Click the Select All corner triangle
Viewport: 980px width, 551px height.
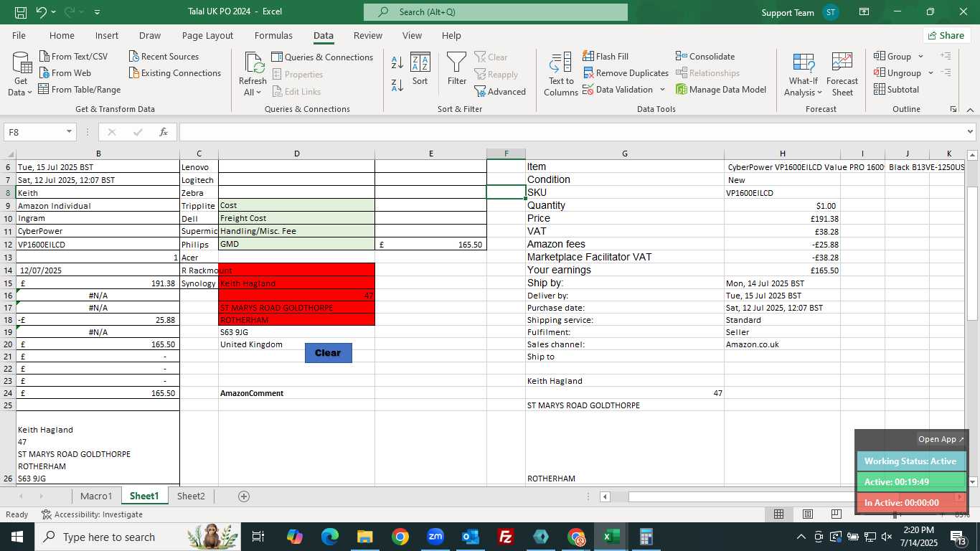[9, 154]
